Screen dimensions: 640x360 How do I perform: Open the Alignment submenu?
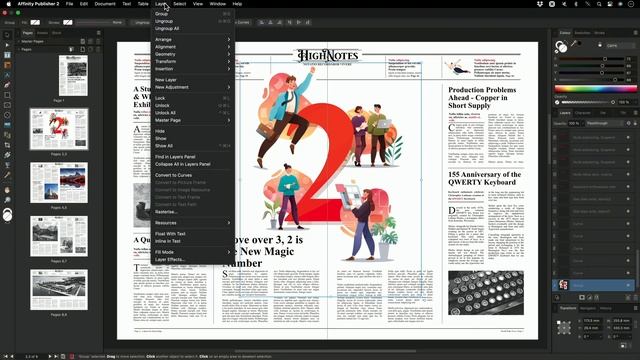[192, 47]
